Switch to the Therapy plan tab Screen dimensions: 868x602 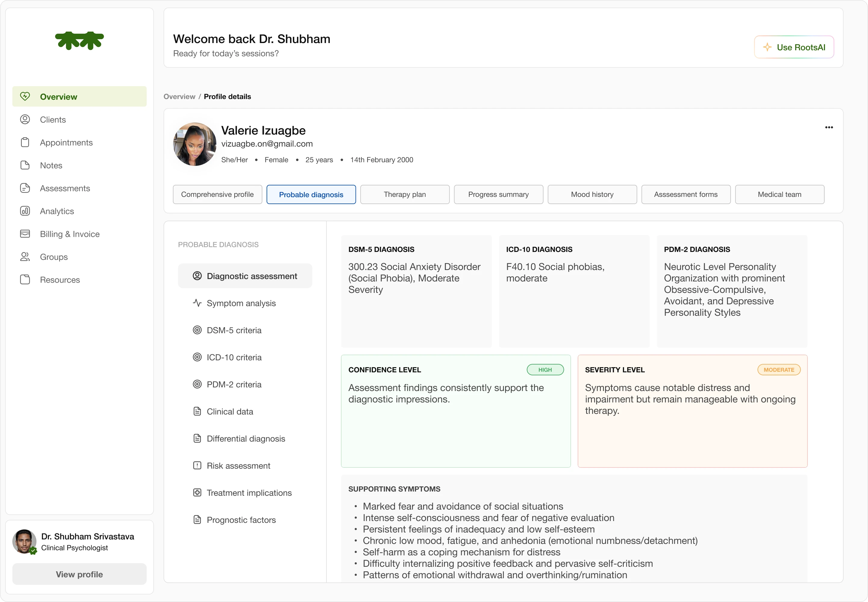pyautogui.click(x=404, y=194)
